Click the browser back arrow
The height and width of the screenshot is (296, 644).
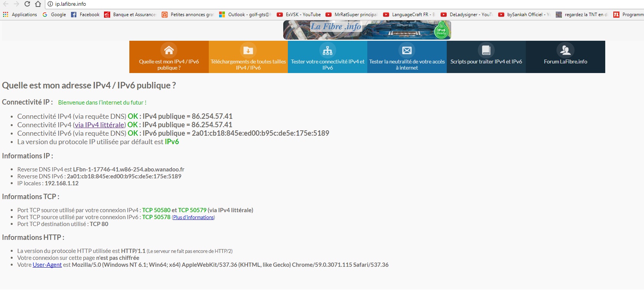click(6, 4)
